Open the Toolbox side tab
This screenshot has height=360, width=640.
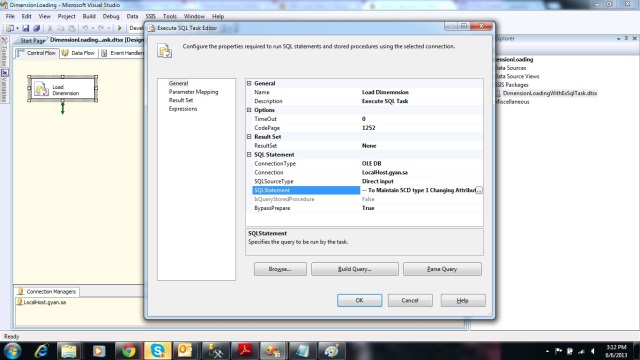click(4, 52)
